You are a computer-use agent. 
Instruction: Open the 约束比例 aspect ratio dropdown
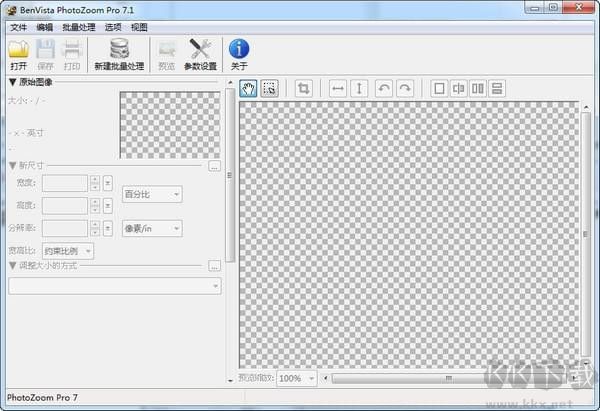tap(68, 251)
